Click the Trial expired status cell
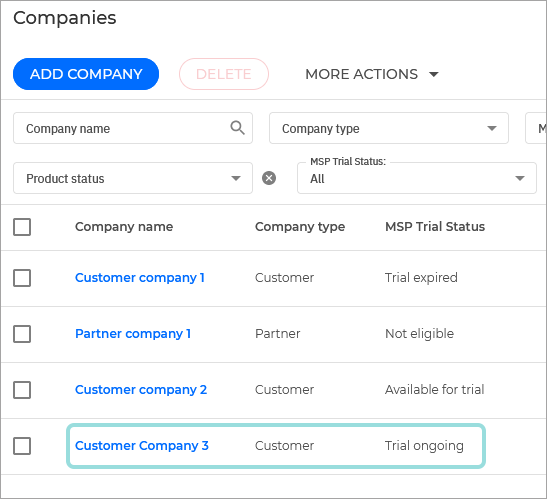 pyautogui.click(x=421, y=278)
